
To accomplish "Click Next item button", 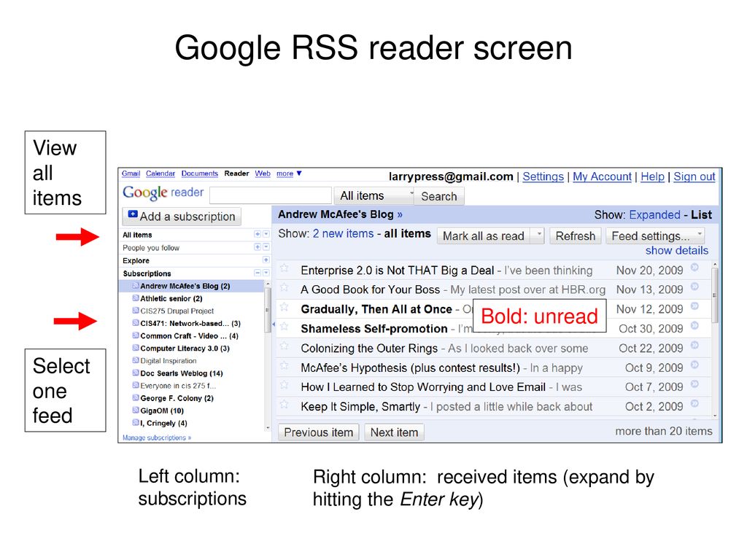I will coord(394,432).
